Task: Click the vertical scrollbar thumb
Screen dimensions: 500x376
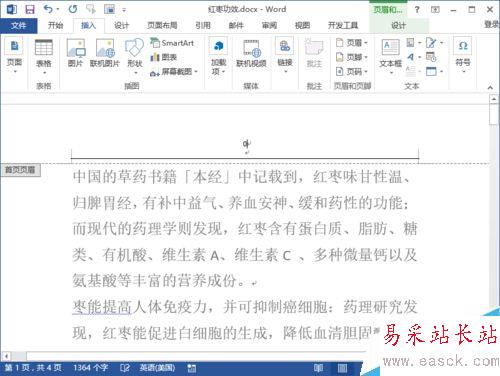Action: click(494, 114)
